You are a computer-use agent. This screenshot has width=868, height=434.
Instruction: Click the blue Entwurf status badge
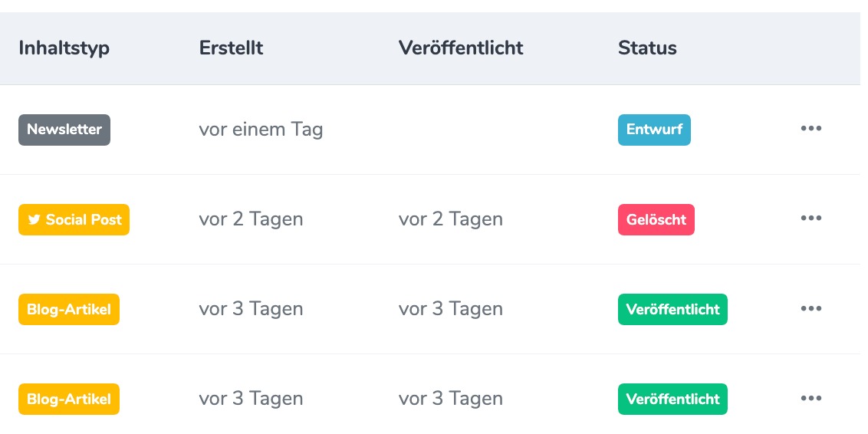(654, 130)
